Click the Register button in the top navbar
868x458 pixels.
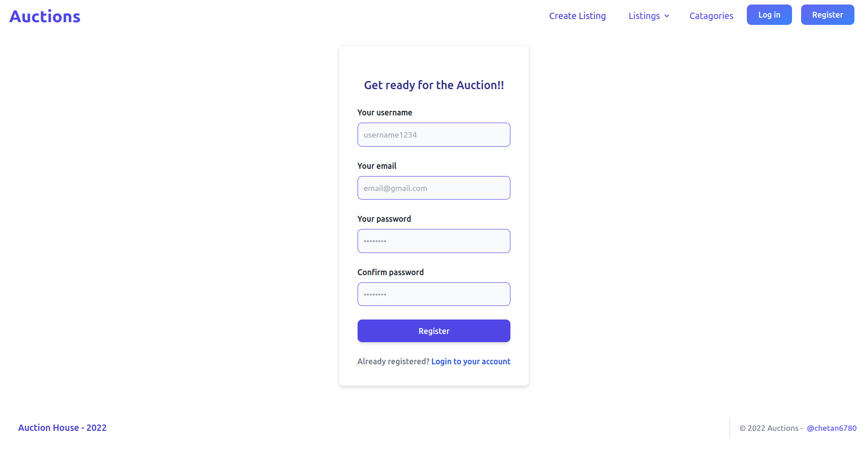[x=827, y=15]
